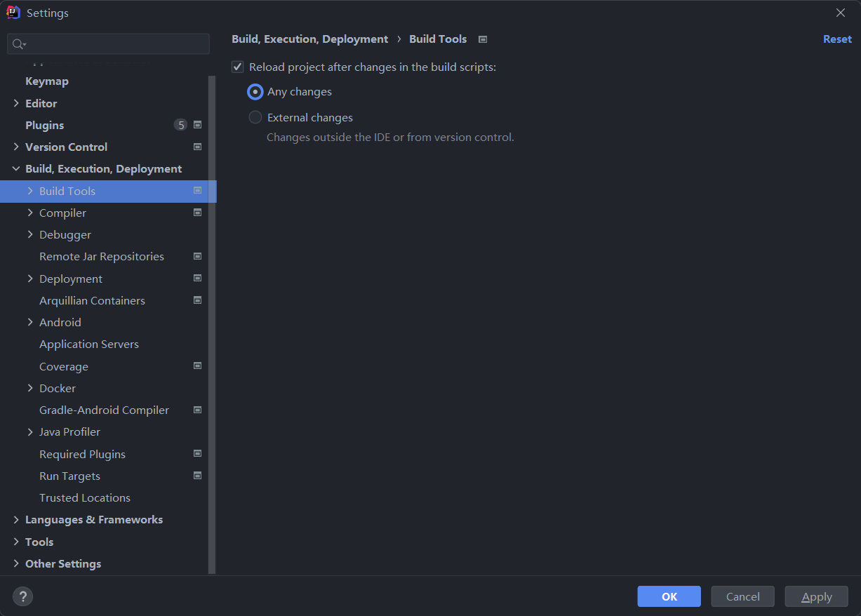Click project-level icon next to Deployment

point(198,279)
